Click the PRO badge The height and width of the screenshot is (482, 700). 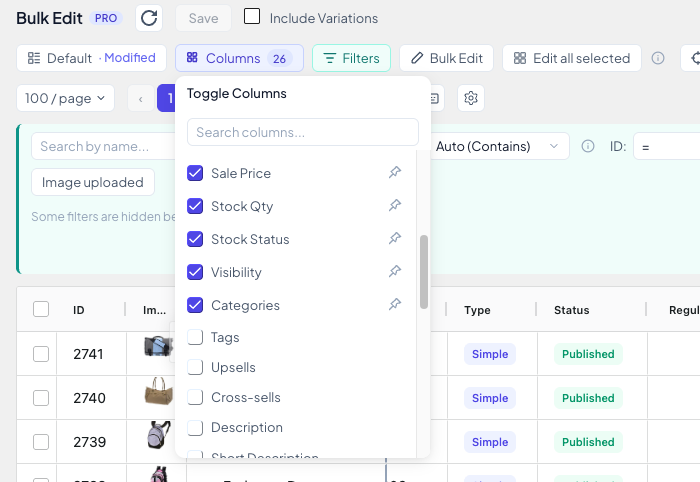106,18
